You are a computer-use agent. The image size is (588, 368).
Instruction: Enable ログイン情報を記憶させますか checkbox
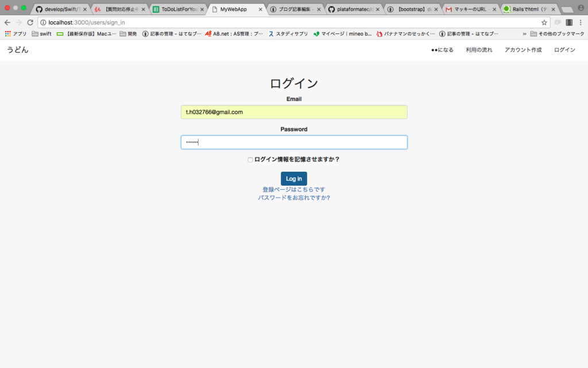pos(250,159)
